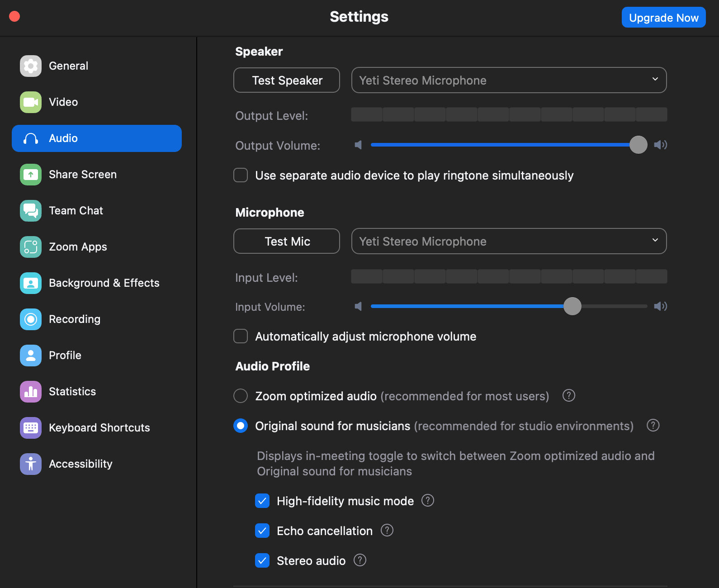
Task: Close the Settings window
Action: 14,16
